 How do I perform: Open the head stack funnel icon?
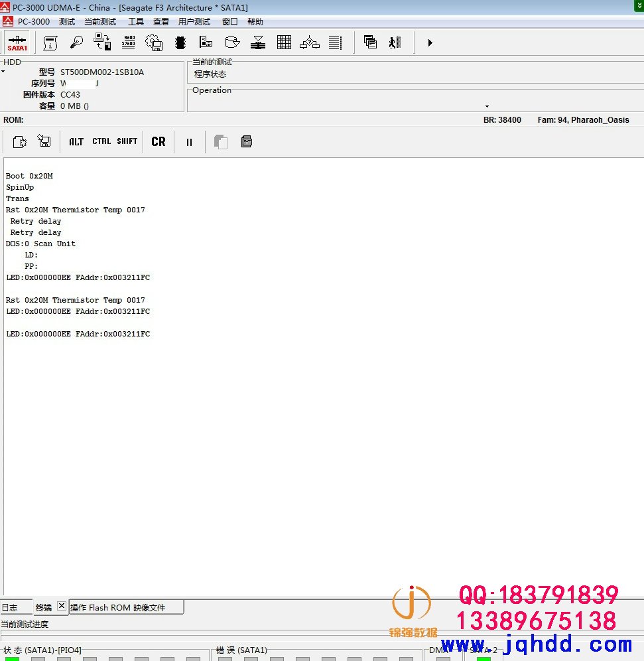click(258, 42)
